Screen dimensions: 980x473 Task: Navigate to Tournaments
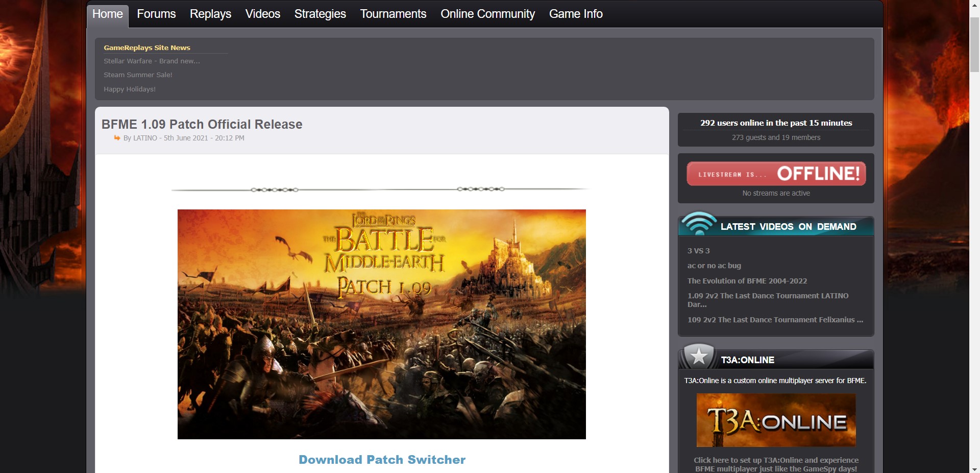point(393,14)
